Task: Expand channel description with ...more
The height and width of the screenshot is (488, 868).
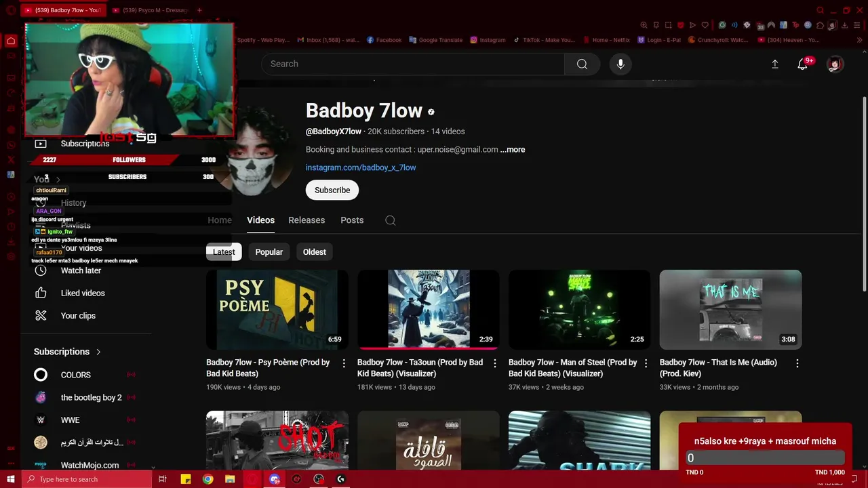Action: pos(512,150)
